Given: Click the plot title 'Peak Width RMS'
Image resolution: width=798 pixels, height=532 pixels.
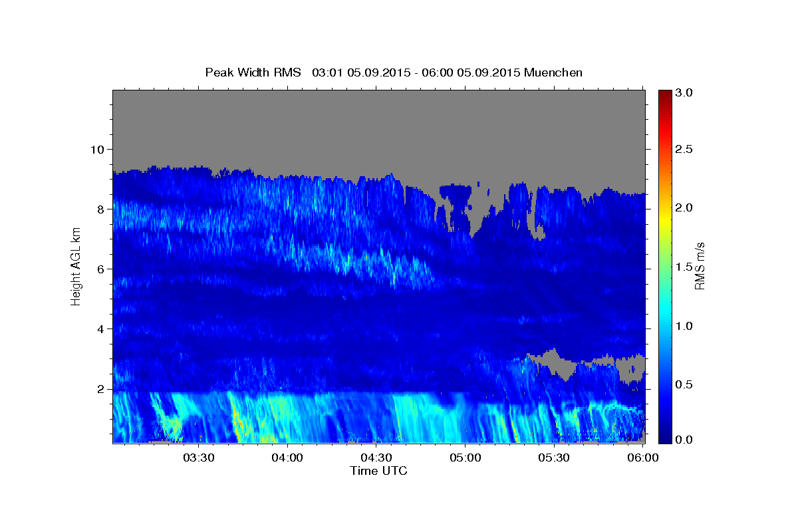Looking at the screenshot, I should tap(253, 72).
